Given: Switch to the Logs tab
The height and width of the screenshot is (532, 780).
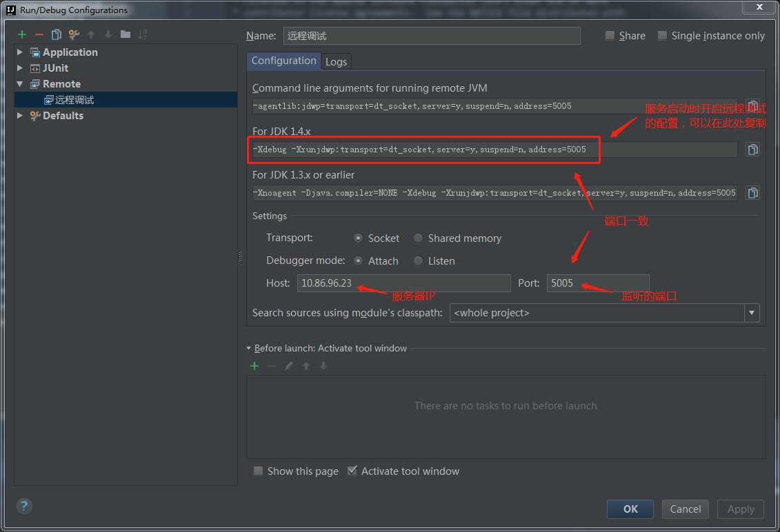Looking at the screenshot, I should click(336, 61).
